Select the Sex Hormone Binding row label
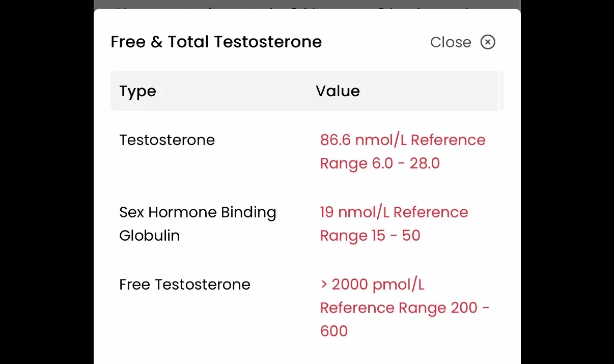 [198, 212]
